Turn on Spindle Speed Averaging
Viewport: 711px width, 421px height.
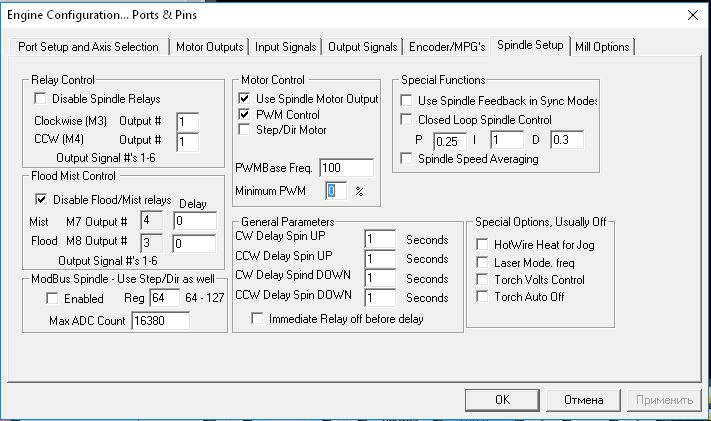(x=406, y=158)
